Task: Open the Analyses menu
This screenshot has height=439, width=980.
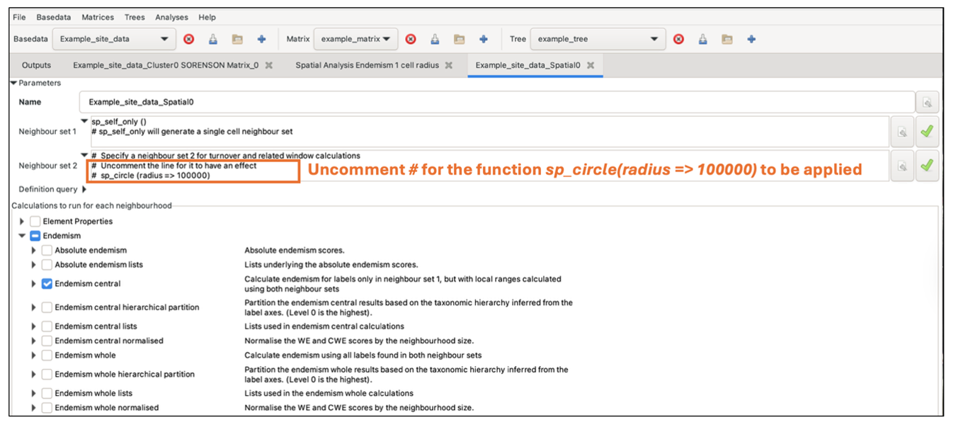Action: pyautogui.click(x=171, y=17)
